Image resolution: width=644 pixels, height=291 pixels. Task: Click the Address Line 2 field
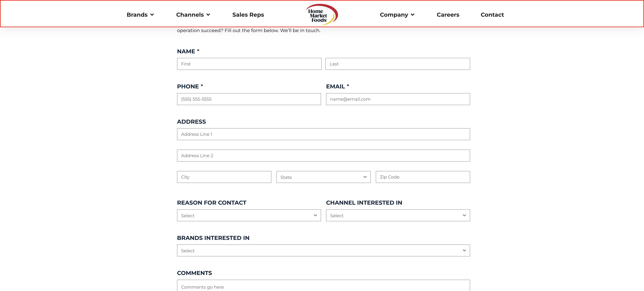323,156
